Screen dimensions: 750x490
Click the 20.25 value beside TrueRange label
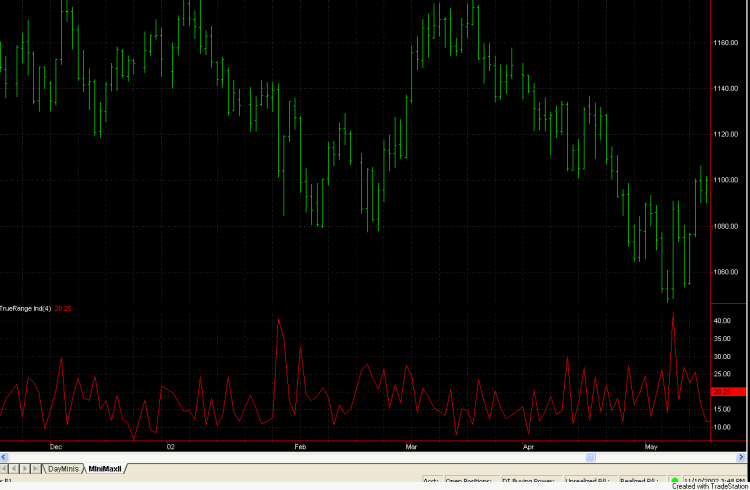pyautogui.click(x=63, y=309)
